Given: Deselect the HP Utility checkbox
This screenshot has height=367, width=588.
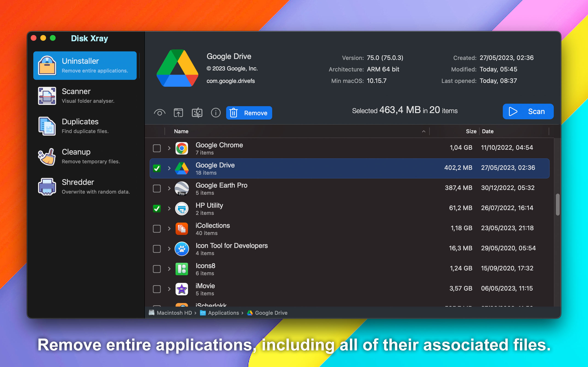Looking at the screenshot, I should 157,209.
